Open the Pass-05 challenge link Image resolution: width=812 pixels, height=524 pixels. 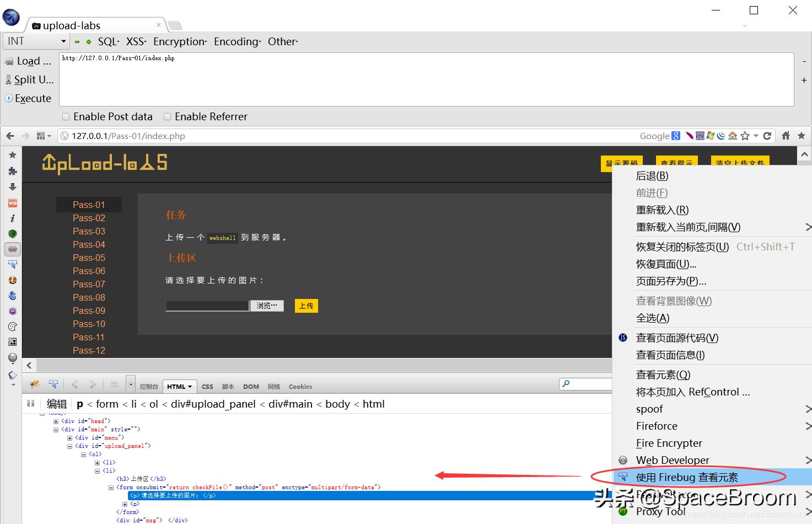click(89, 258)
